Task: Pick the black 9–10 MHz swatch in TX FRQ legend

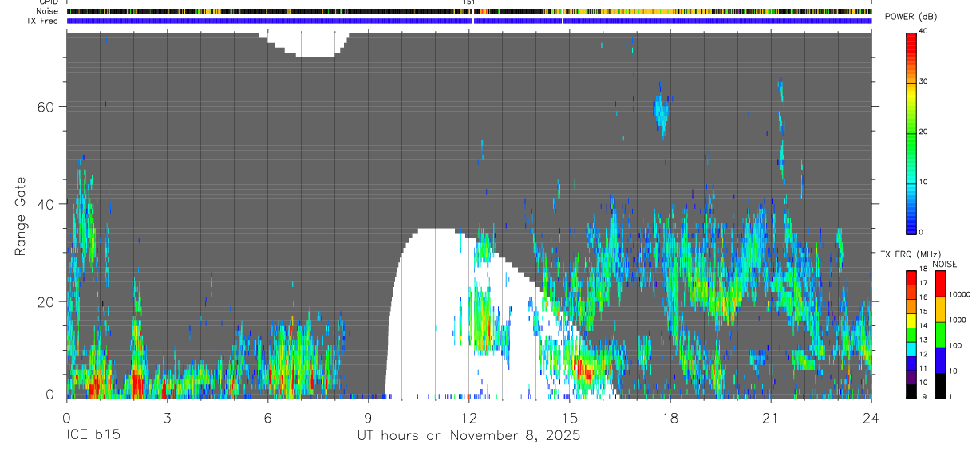Action: click(911, 391)
